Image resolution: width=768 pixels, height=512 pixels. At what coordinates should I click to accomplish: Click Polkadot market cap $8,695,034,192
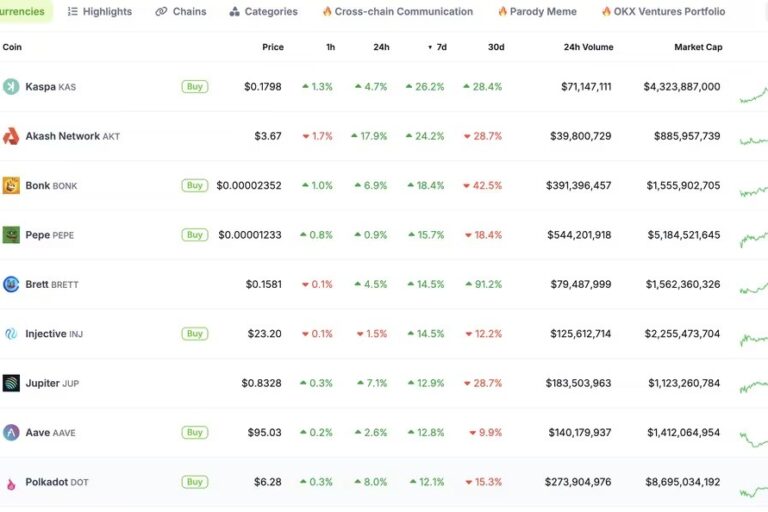683,482
